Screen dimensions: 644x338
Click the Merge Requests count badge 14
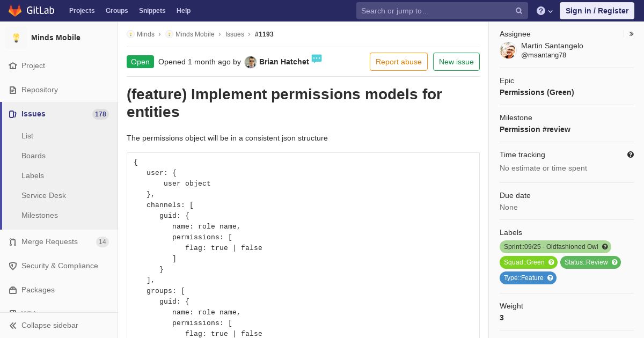(103, 242)
